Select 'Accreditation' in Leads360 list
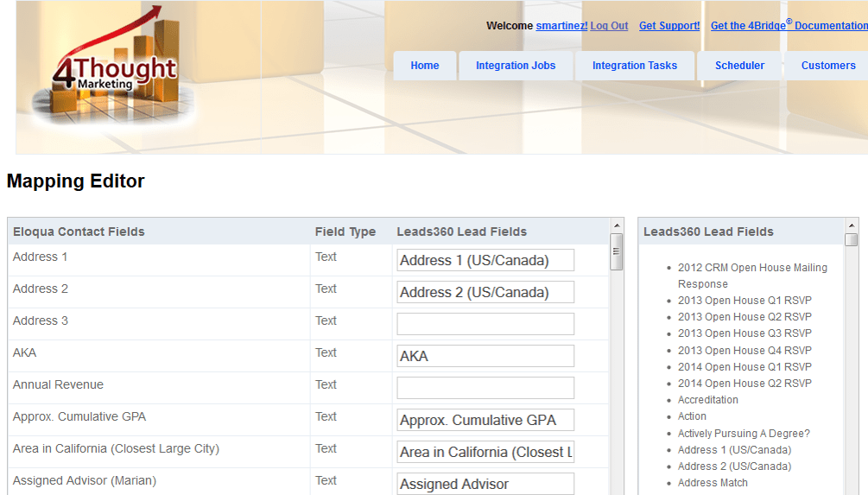 (708, 400)
